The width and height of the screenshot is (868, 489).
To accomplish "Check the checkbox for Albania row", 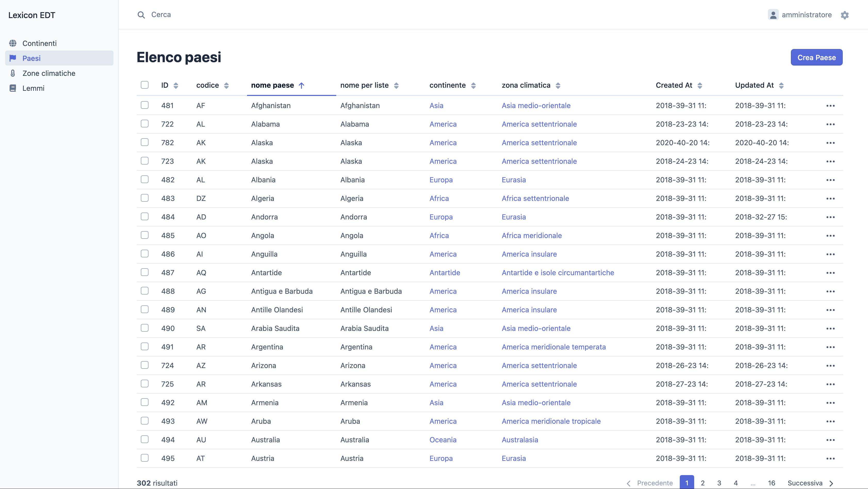I will [x=145, y=179].
